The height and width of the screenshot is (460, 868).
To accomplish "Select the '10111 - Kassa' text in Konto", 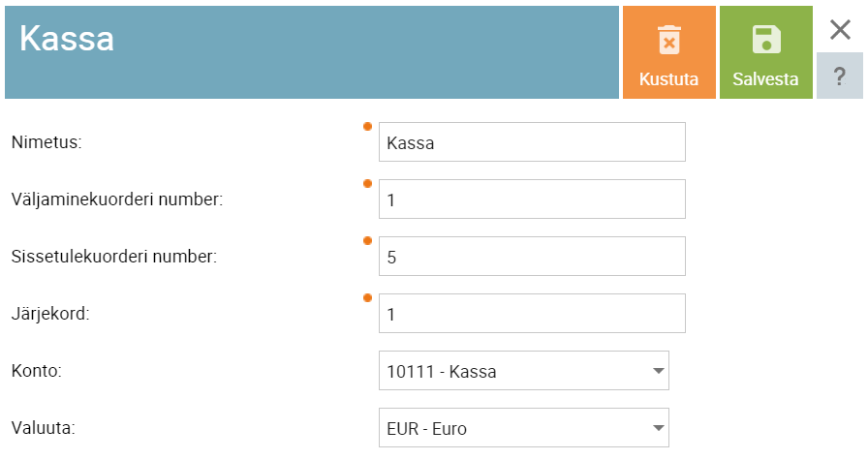I will [x=441, y=372].
